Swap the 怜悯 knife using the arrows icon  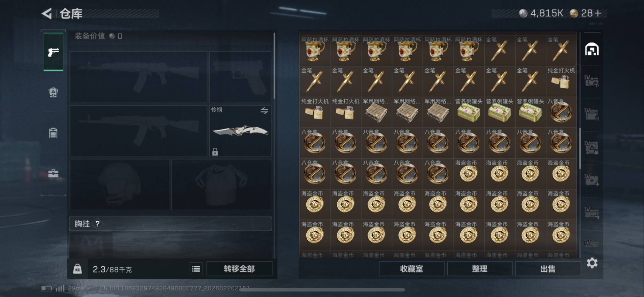(x=264, y=111)
